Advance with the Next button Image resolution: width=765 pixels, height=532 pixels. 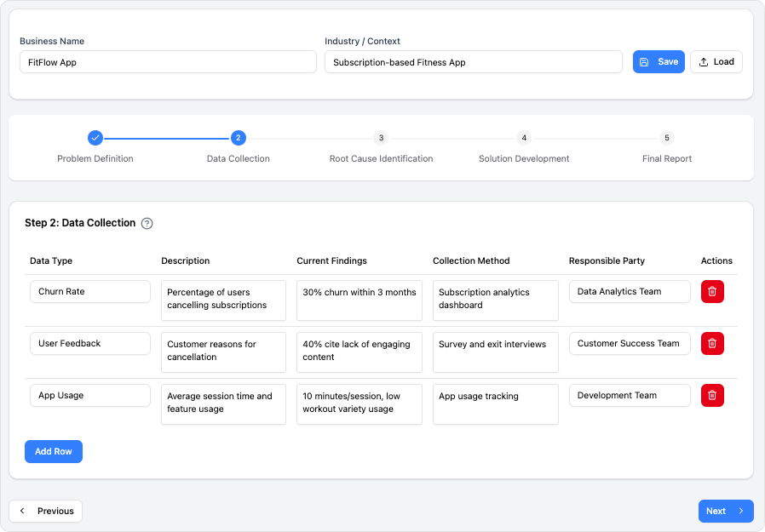coord(726,511)
